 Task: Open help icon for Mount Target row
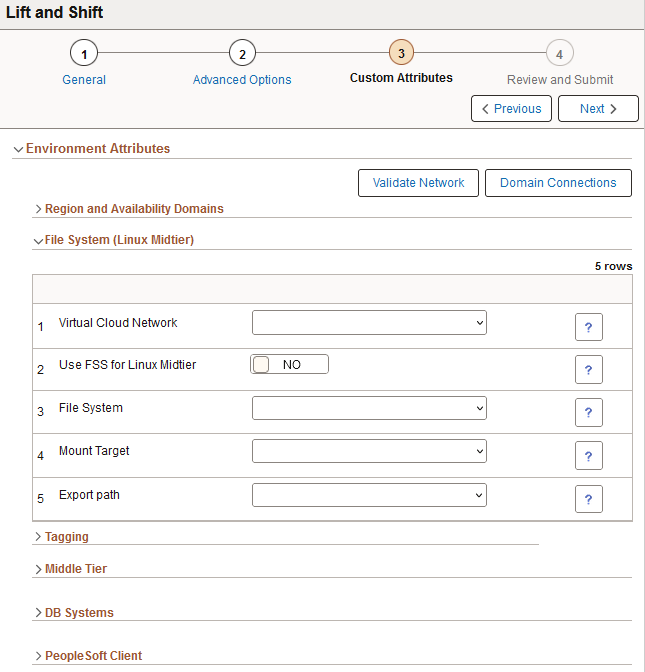click(588, 456)
